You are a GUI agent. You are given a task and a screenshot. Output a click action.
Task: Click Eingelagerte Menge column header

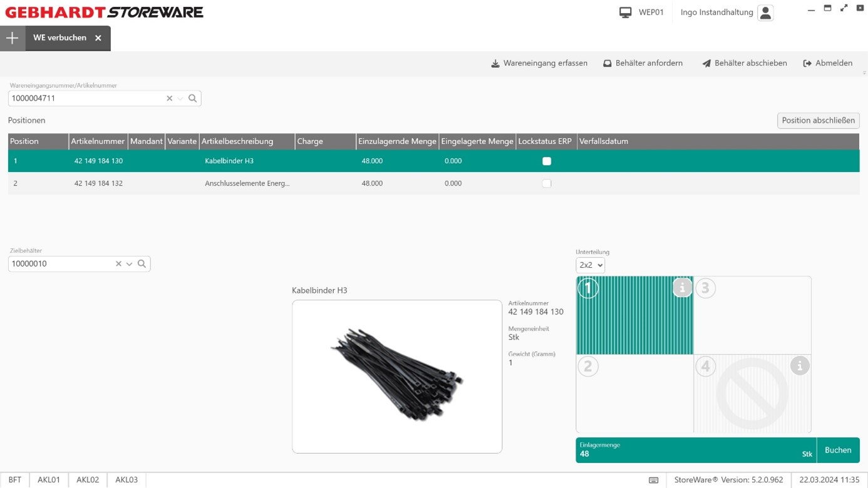[x=477, y=141]
